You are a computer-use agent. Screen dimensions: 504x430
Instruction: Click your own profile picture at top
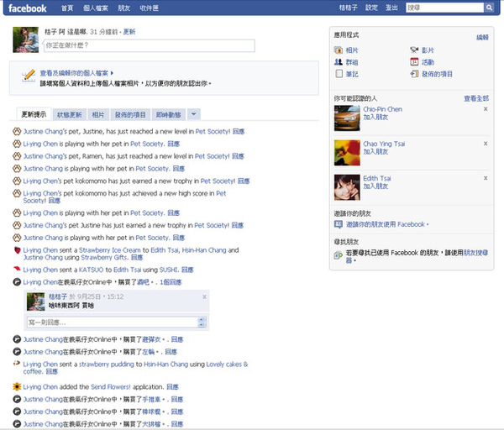click(x=26, y=39)
